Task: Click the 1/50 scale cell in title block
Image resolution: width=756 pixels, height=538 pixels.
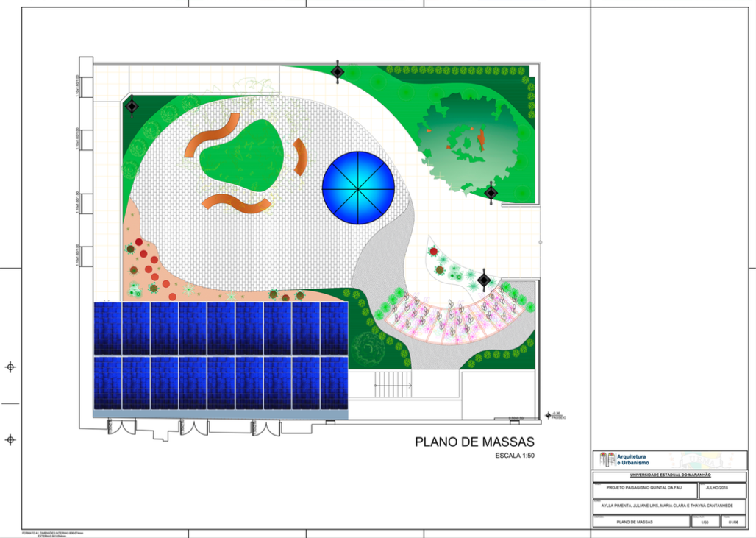Action: point(705,522)
